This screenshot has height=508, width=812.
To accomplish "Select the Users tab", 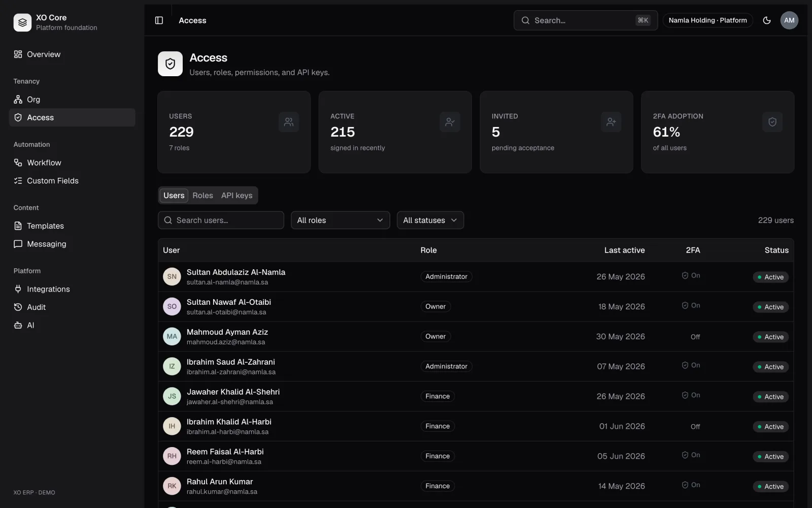I will coord(174,196).
